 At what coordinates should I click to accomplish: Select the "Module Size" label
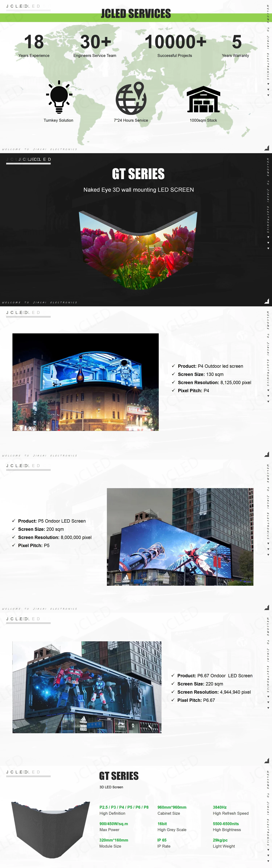110,846
